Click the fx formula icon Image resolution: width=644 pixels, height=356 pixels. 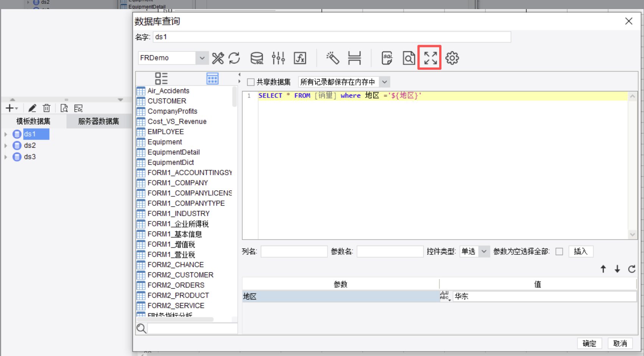pos(300,58)
